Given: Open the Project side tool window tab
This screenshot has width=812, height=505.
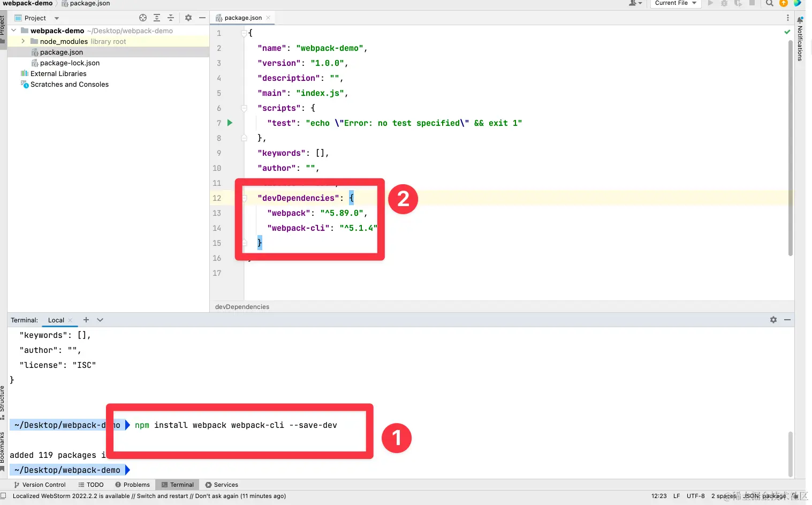Looking at the screenshot, I should click(x=3, y=29).
